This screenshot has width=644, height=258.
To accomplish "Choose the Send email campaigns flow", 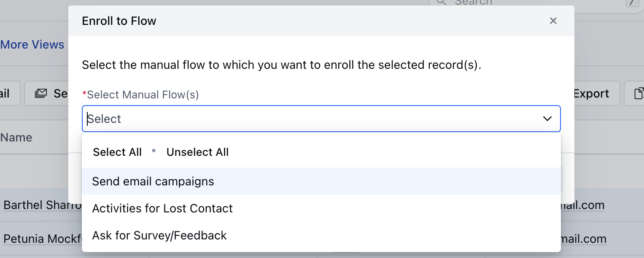I will click(153, 181).
